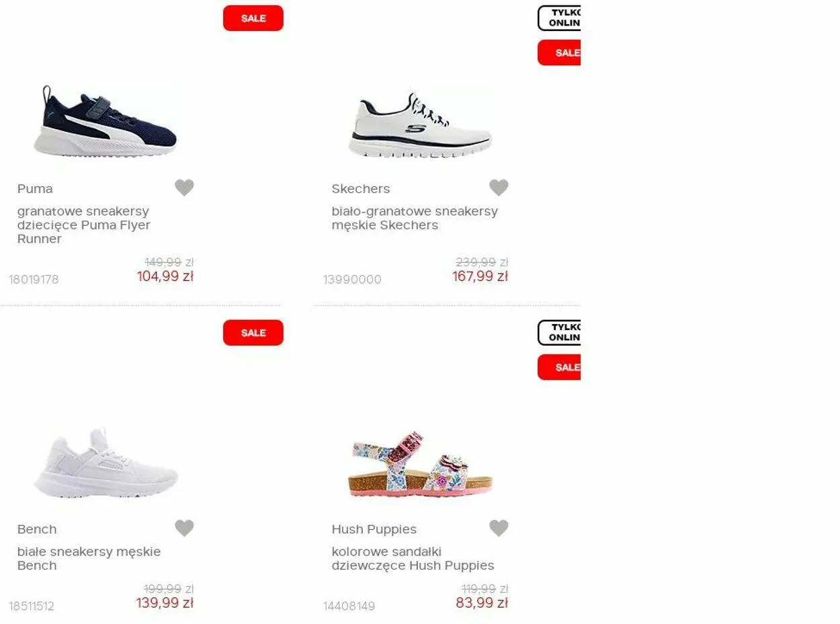Image resolution: width=840 pixels, height=624 pixels.
Task: Open kolorowe sandałki dziewczęce Hush Puppies link
Action: tap(413, 558)
